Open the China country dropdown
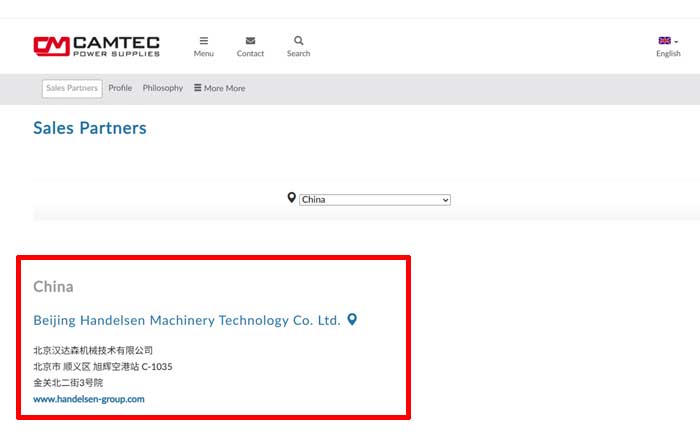This screenshot has width=700, height=445. tap(375, 200)
